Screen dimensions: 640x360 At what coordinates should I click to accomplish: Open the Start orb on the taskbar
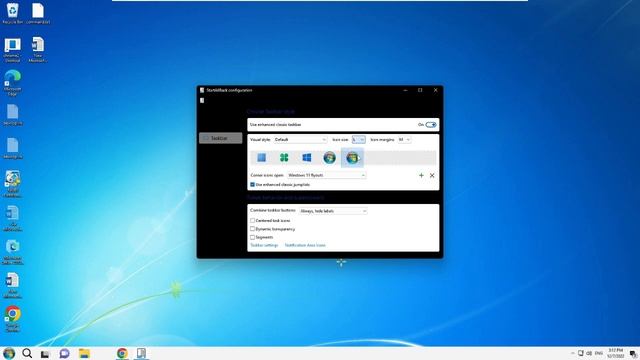[x=9, y=353]
